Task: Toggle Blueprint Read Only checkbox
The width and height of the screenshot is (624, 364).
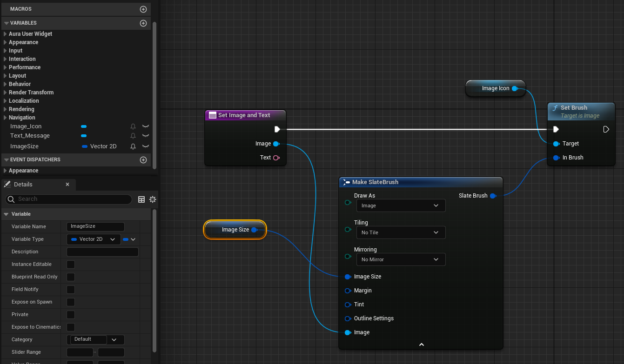Action: (71, 277)
